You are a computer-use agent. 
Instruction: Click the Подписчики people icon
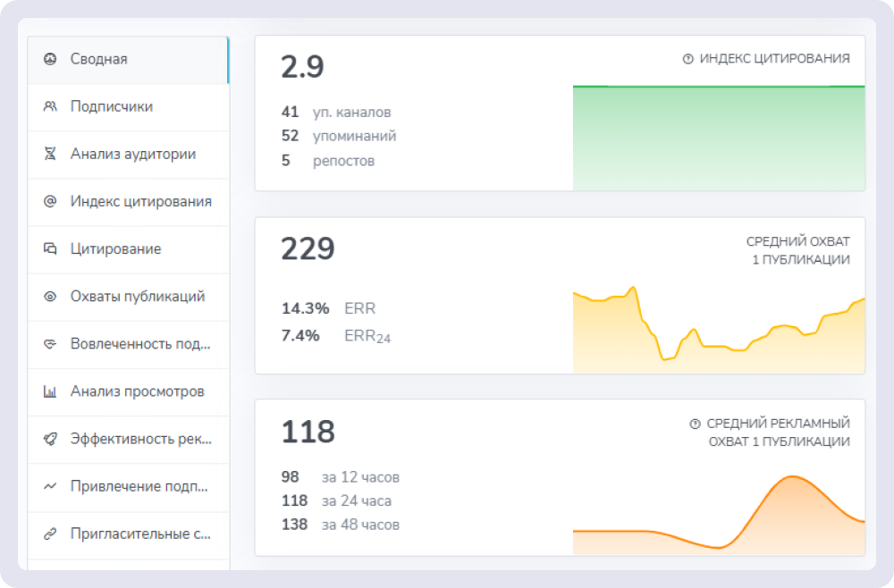pyautogui.click(x=50, y=106)
